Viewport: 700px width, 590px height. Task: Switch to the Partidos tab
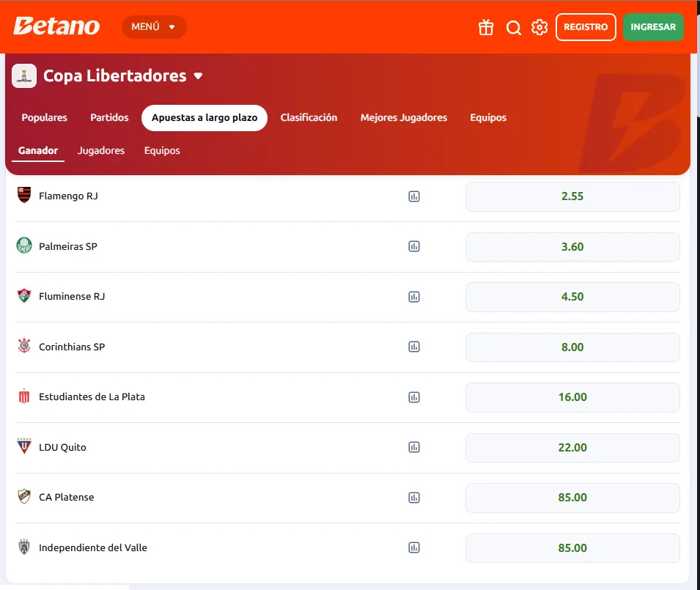(x=109, y=118)
